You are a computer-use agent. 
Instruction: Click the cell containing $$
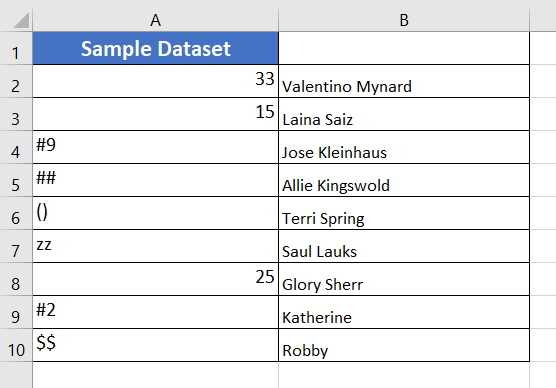155,345
